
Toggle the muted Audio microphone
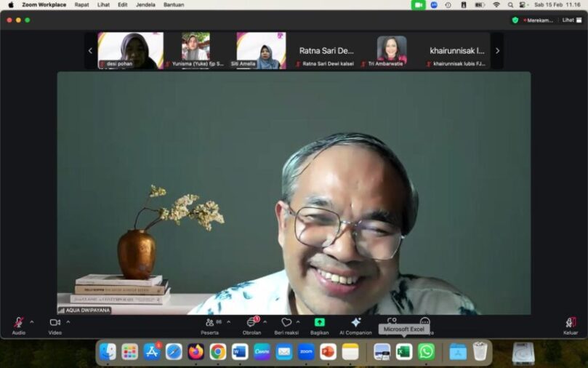point(18,322)
